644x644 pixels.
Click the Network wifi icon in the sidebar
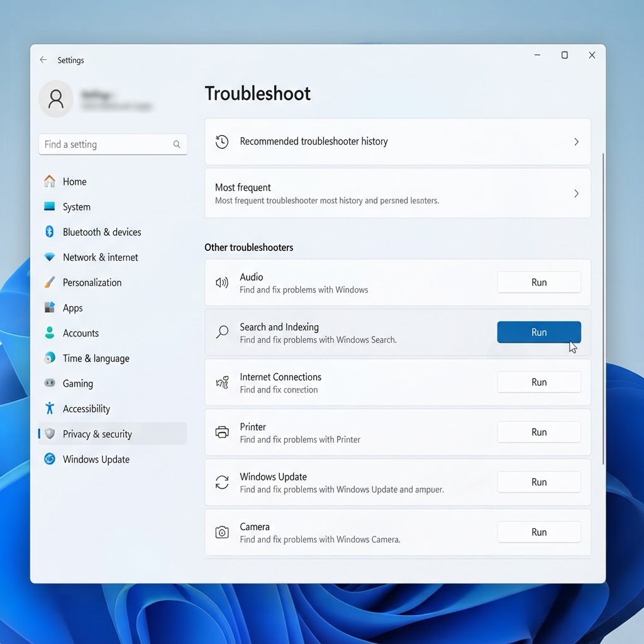49,257
